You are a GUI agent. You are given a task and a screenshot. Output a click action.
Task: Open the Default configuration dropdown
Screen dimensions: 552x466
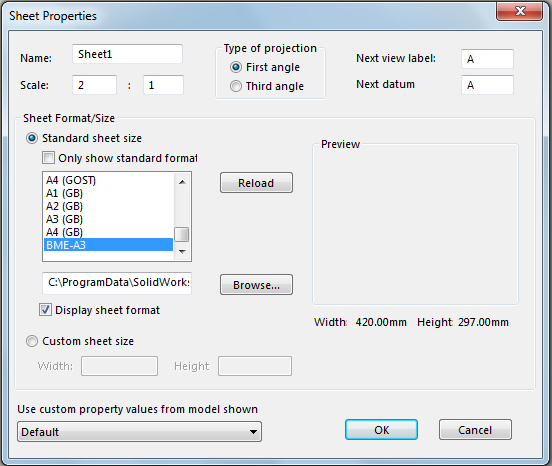tap(139, 432)
